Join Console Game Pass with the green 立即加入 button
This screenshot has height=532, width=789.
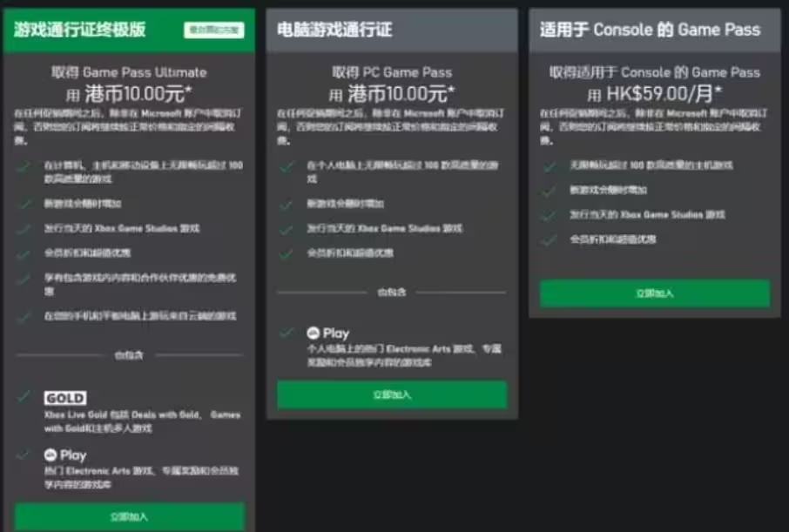tap(655, 293)
